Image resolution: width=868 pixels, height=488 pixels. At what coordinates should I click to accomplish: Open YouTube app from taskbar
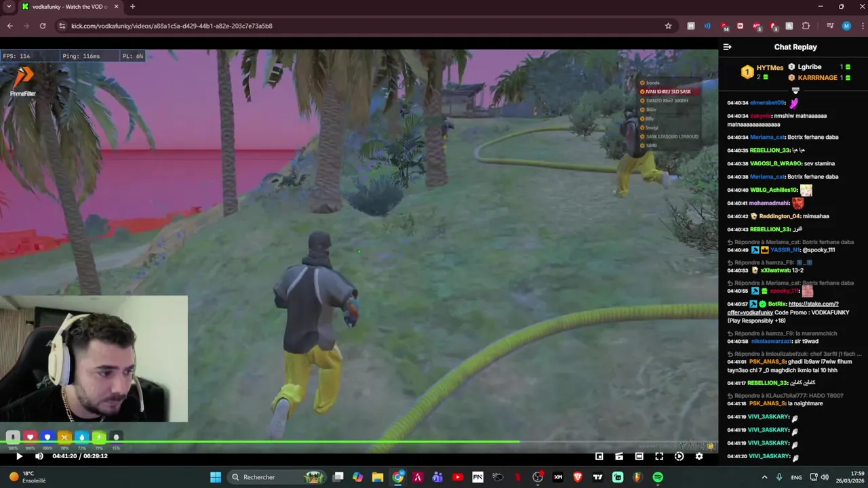click(x=458, y=477)
